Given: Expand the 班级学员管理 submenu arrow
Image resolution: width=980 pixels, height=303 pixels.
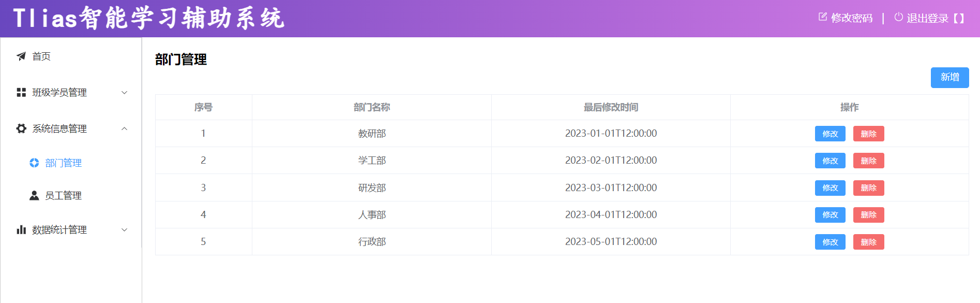Looking at the screenshot, I should pyautogui.click(x=124, y=93).
